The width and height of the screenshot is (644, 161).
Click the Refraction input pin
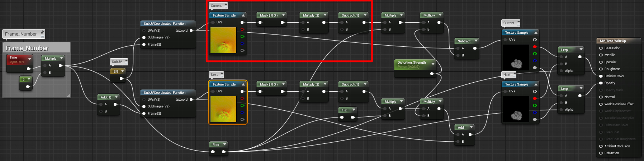(601, 153)
